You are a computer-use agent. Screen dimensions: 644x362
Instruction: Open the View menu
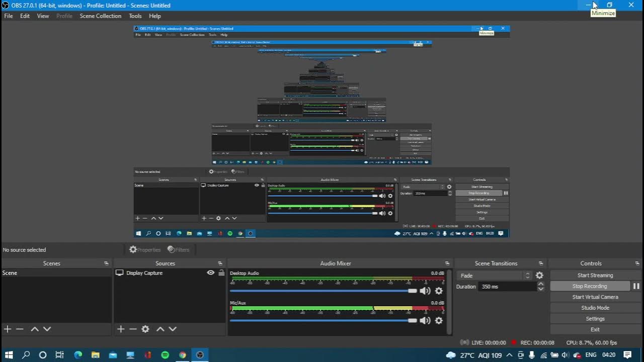(43, 16)
